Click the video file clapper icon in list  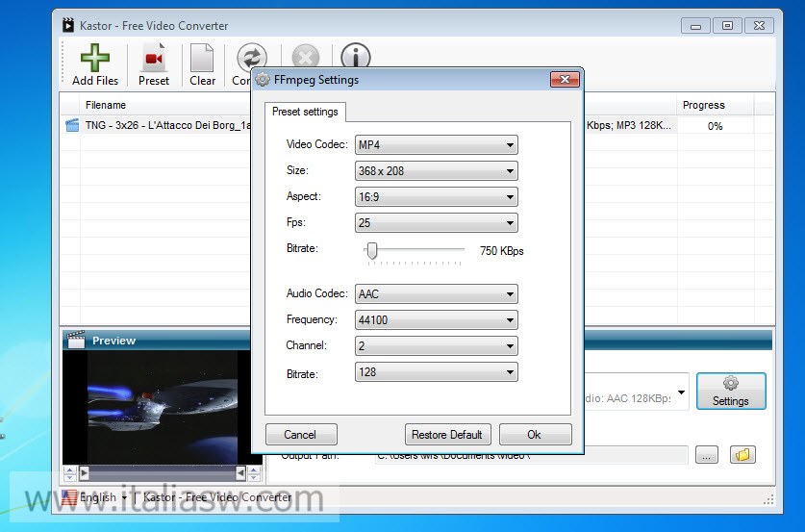click(x=72, y=125)
